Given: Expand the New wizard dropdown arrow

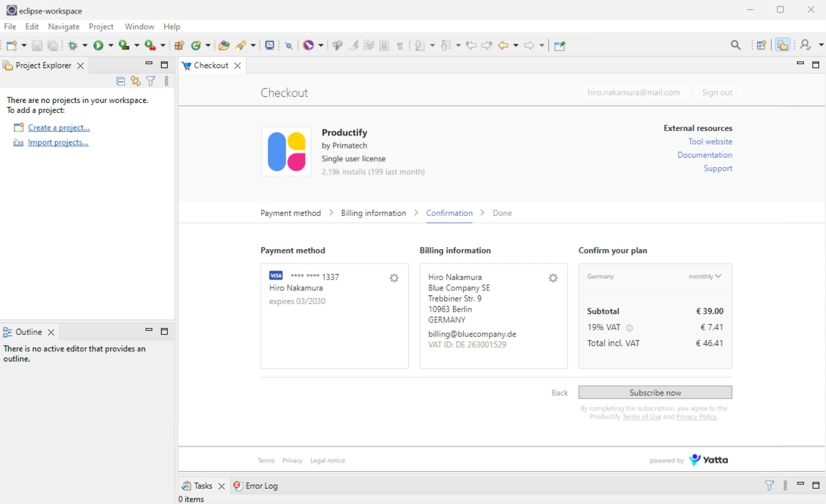Looking at the screenshot, I should tap(24, 45).
